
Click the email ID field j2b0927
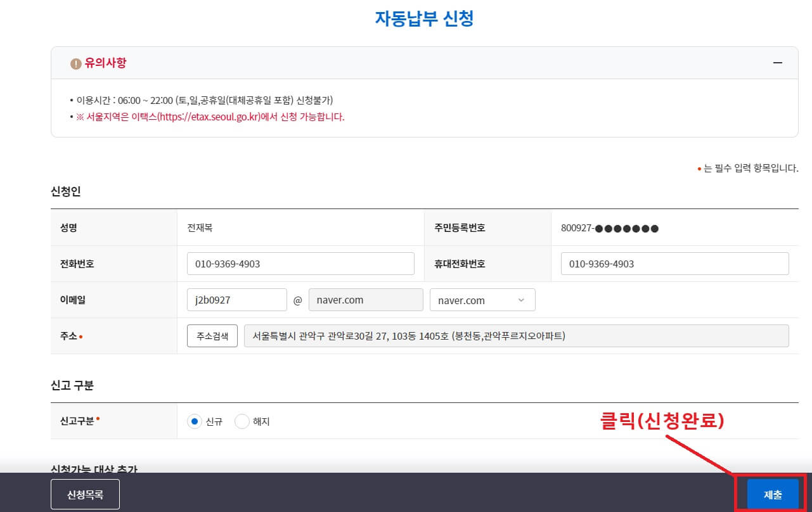tap(237, 300)
